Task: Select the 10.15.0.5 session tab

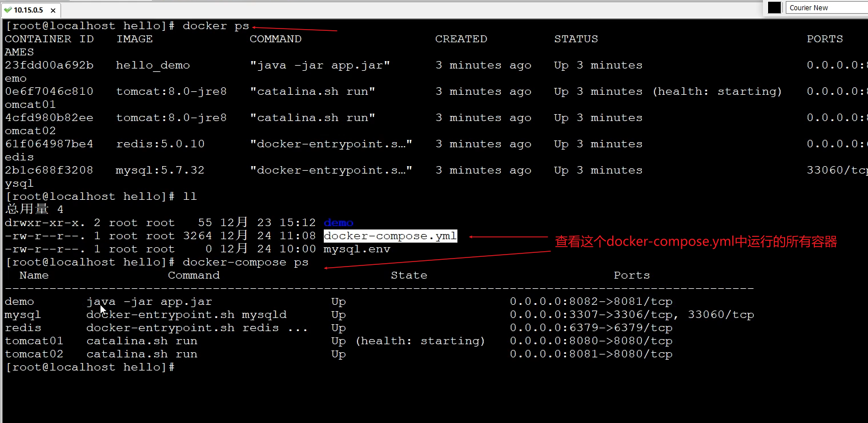Action: coord(31,10)
